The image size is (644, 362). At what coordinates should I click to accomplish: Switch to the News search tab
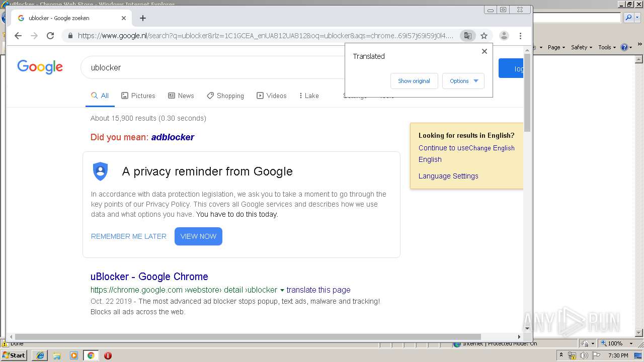(x=181, y=96)
